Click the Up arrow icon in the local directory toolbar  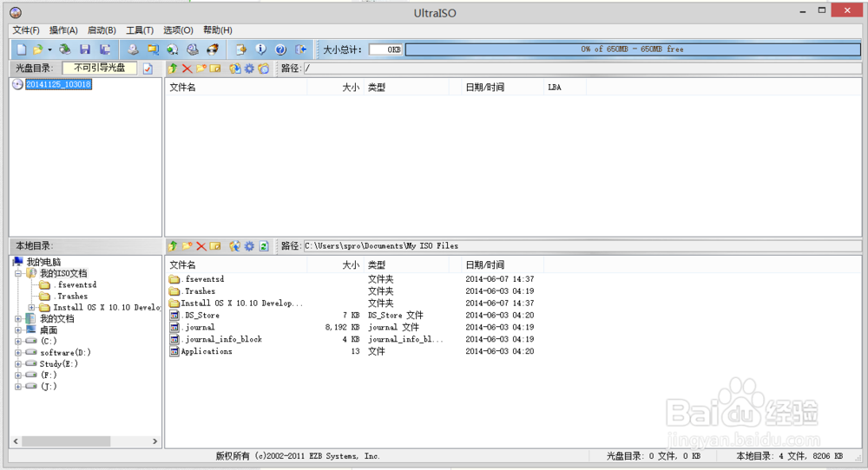(x=173, y=246)
